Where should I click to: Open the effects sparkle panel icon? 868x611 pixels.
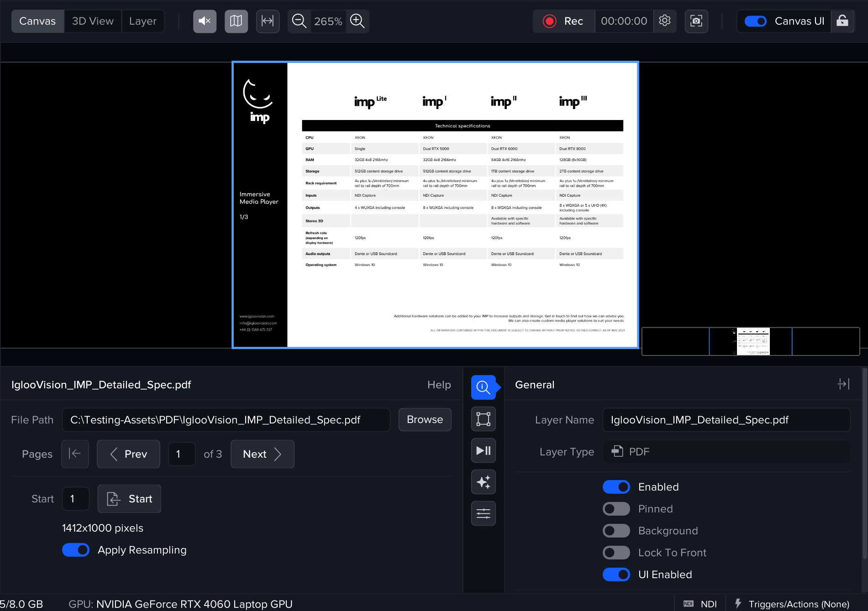tap(483, 482)
